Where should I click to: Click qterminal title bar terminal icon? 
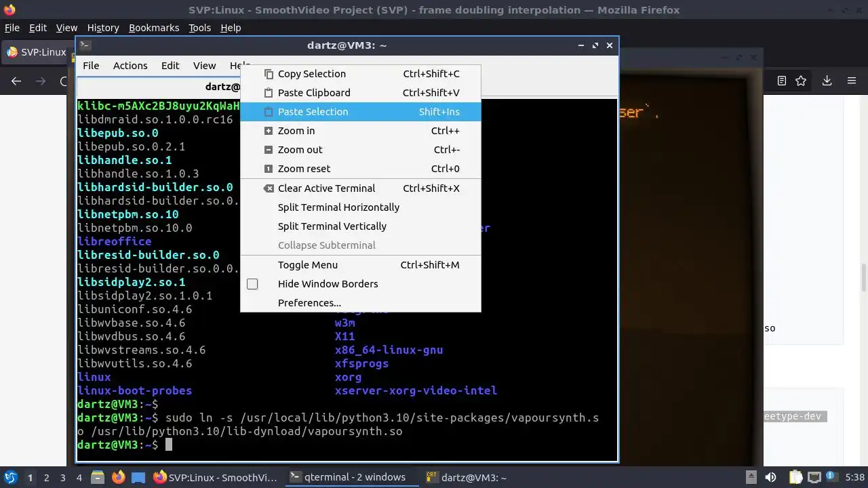85,45
